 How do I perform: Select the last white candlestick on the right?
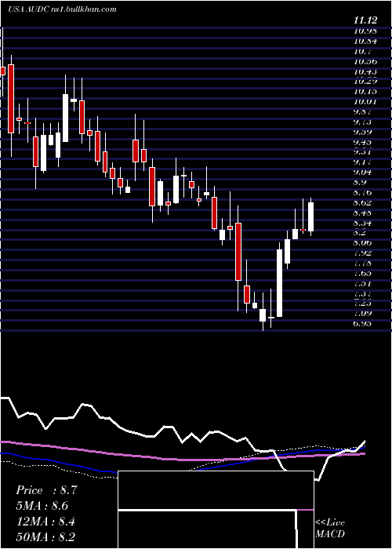(x=310, y=216)
